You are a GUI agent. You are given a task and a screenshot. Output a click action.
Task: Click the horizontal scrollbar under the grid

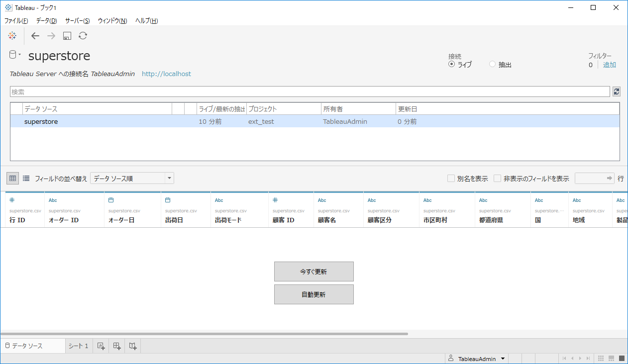tap(204, 334)
